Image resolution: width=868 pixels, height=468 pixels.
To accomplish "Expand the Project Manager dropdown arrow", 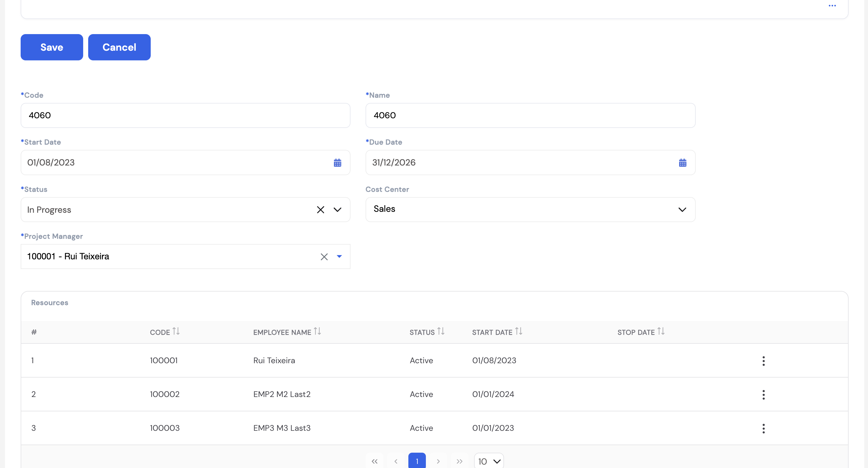I will click(x=339, y=257).
